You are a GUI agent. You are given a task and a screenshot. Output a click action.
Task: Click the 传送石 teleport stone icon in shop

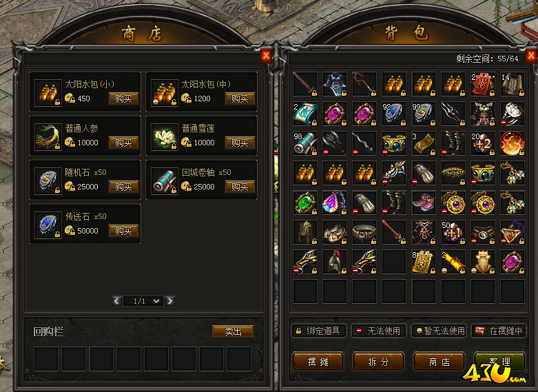coord(48,225)
